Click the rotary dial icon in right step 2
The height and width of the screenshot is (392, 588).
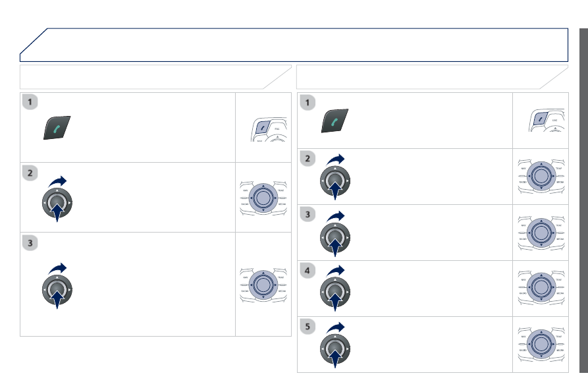pyautogui.click(x=335, y=177)
